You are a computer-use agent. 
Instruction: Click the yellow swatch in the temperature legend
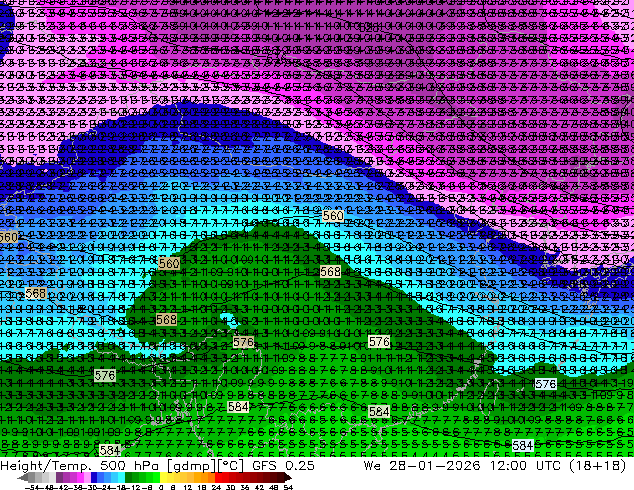point(163,478)
